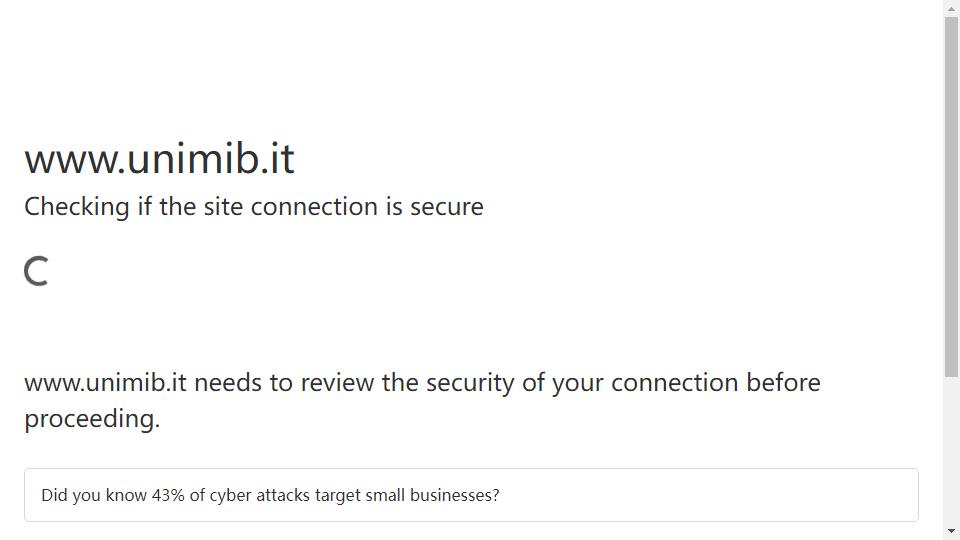Click the 'Checking if the site connection is secure' text
Viewport: 960px width, 540px height.
pyautogui.click(x=253, y=207)
